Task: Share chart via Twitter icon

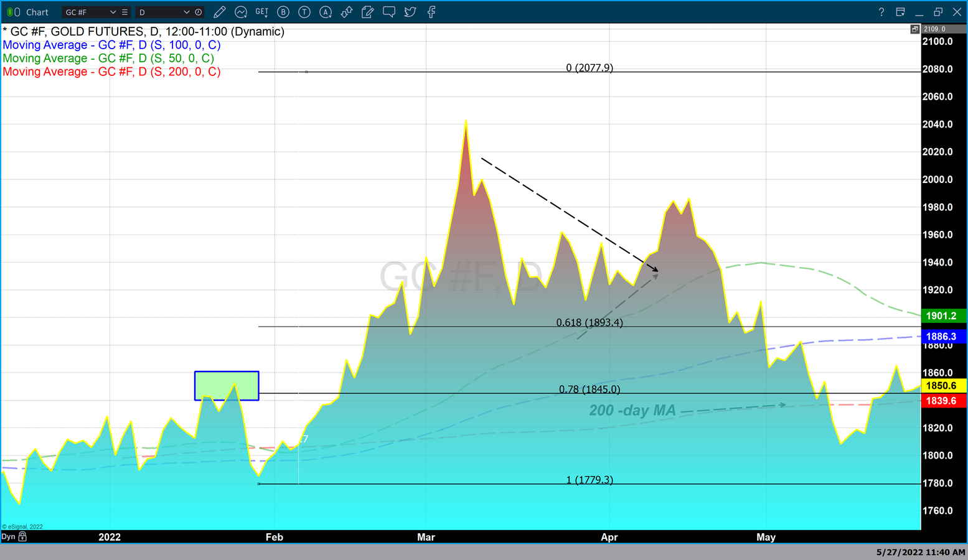Action: 410,12
